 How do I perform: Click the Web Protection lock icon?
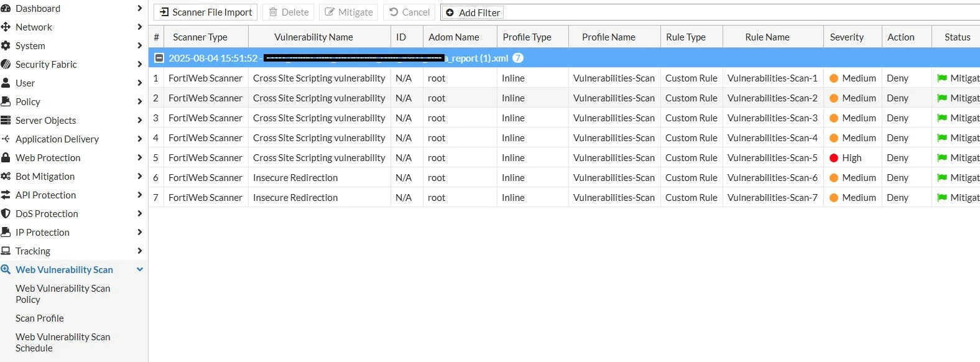(6, 158)
